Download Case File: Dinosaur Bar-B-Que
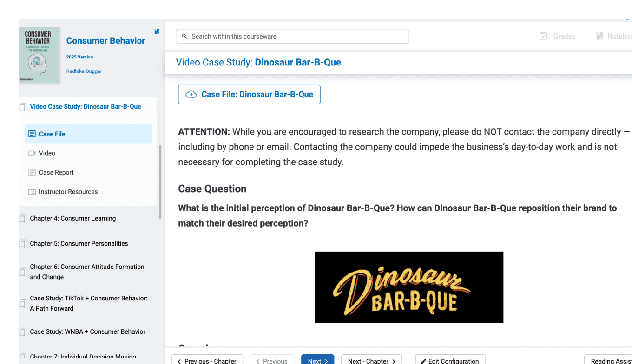The image size is (632, 364). [249, 94]
